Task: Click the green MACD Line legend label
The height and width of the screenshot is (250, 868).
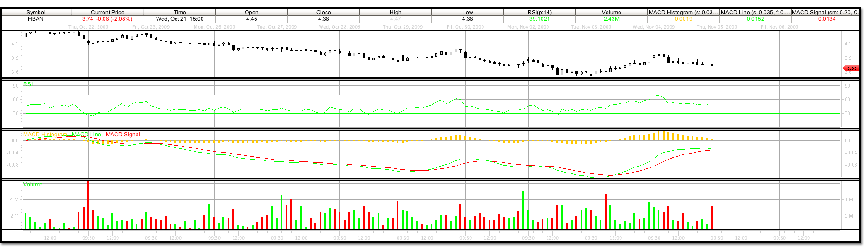Action: tap(86, 135)
